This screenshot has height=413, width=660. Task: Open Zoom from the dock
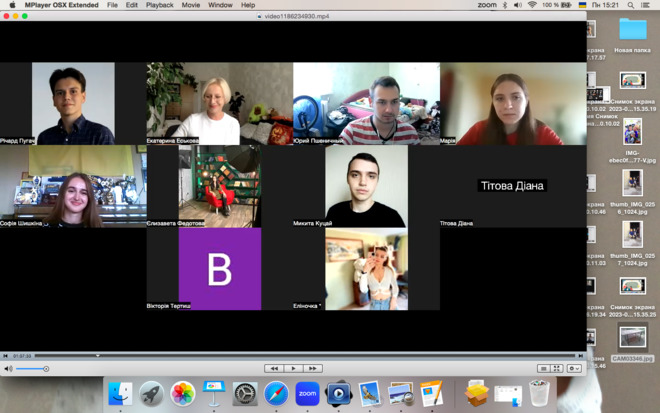pyautogui.click(x=307, y=393)
